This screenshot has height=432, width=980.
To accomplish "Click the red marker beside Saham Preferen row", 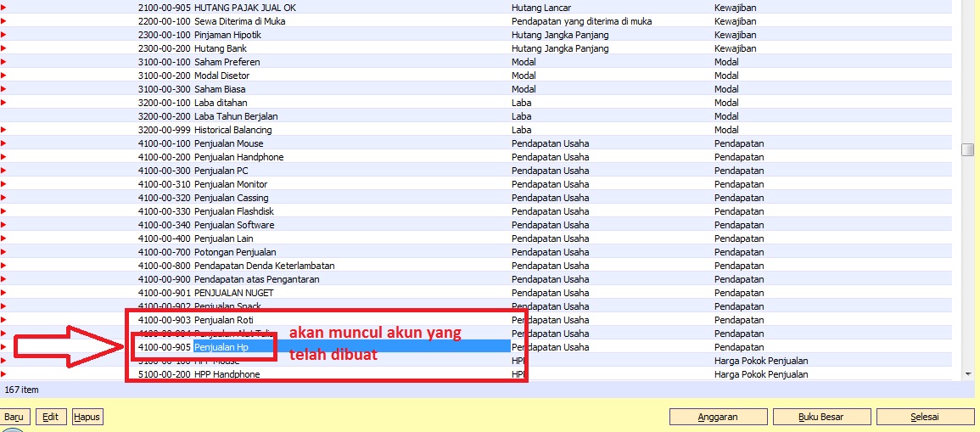I will (3, 62).
